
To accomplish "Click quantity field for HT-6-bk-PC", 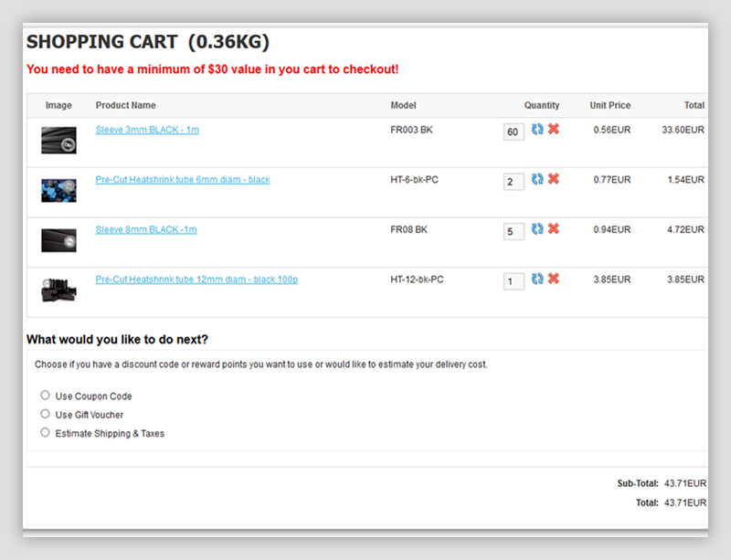I will 513,182.
